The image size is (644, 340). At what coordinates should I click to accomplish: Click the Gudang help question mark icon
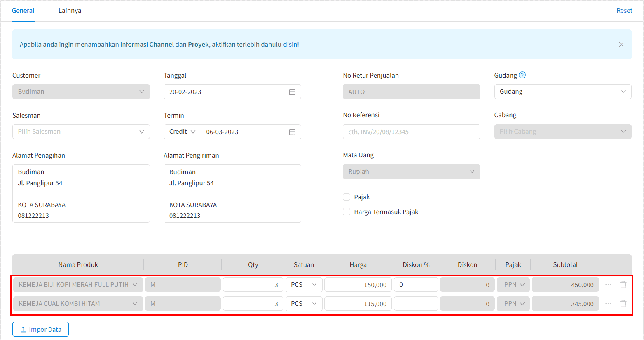[x=522, y=75]
